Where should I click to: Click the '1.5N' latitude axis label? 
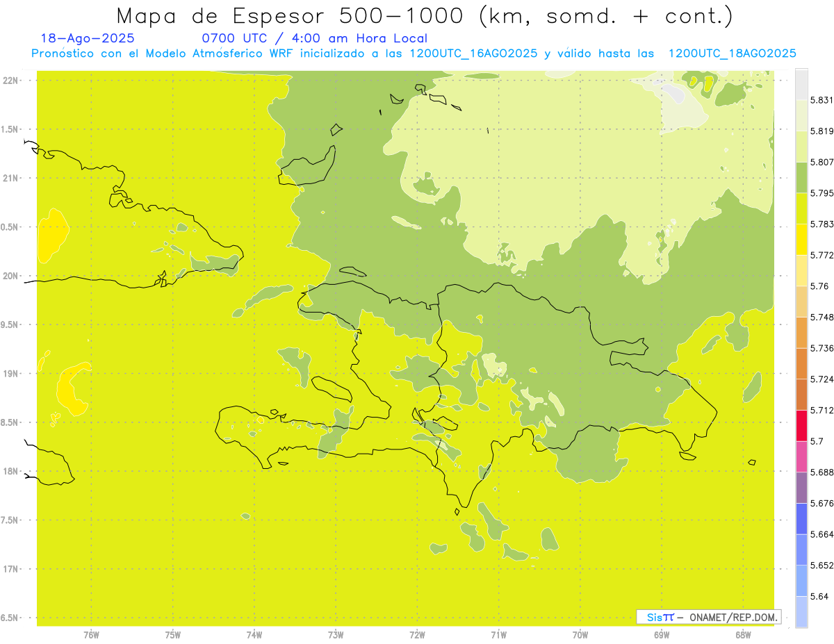pyautogui.click(x=10, y=129)
